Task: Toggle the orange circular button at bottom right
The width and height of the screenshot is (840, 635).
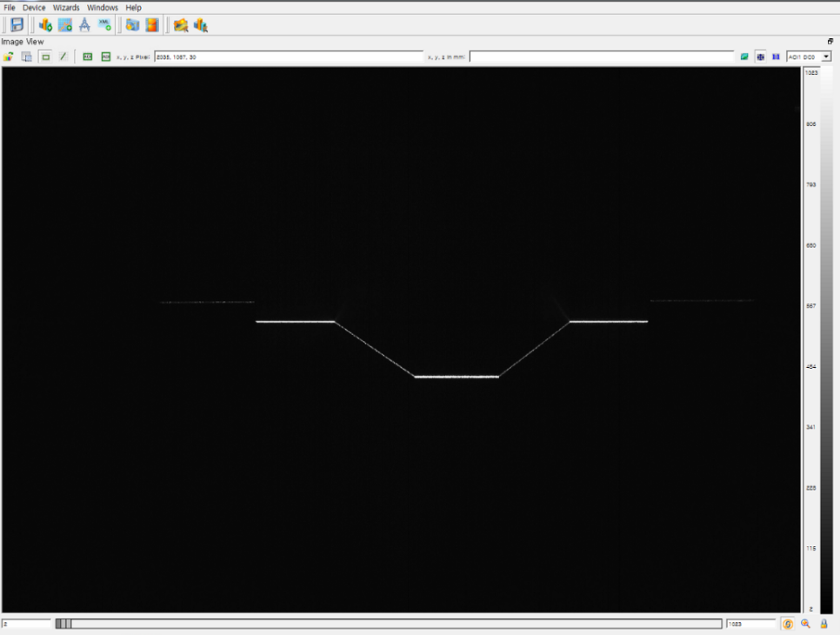Action: [787, 624]
